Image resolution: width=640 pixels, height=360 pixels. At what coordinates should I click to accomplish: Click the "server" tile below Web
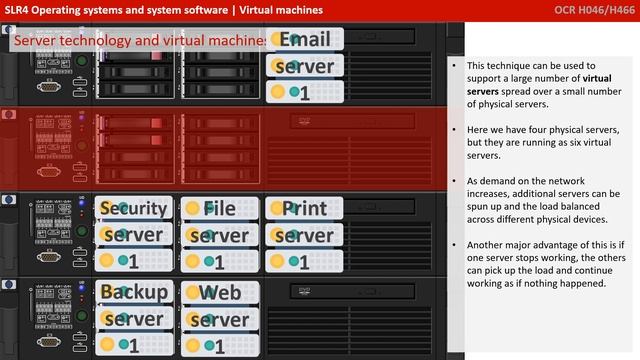220,319
